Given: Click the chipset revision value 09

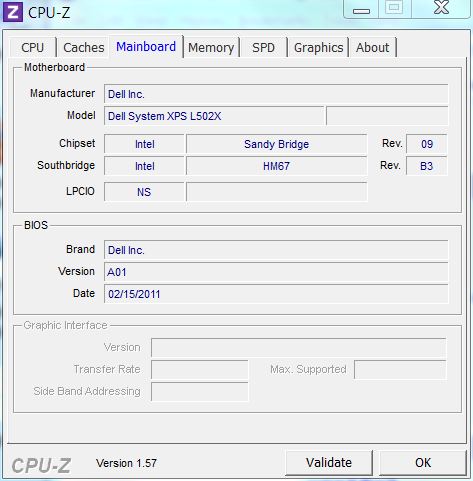Looking at the screenshot, I should [427, 144].
